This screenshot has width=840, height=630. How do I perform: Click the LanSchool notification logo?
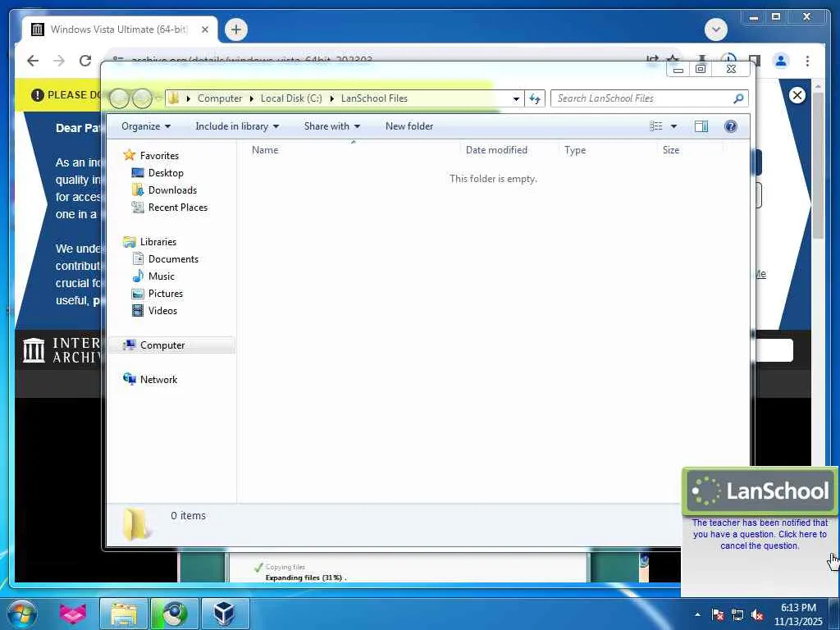pos(760,491)
